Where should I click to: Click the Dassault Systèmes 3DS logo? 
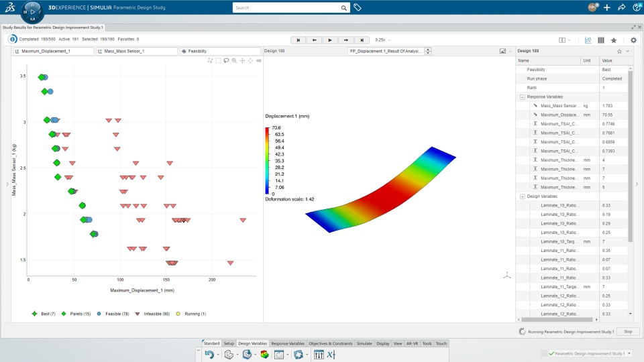click(10, 7)
